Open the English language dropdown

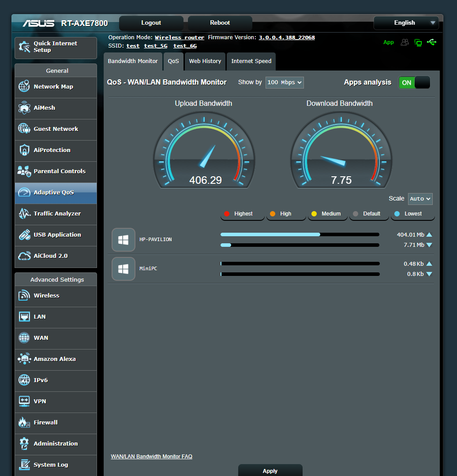coord(406,23)
